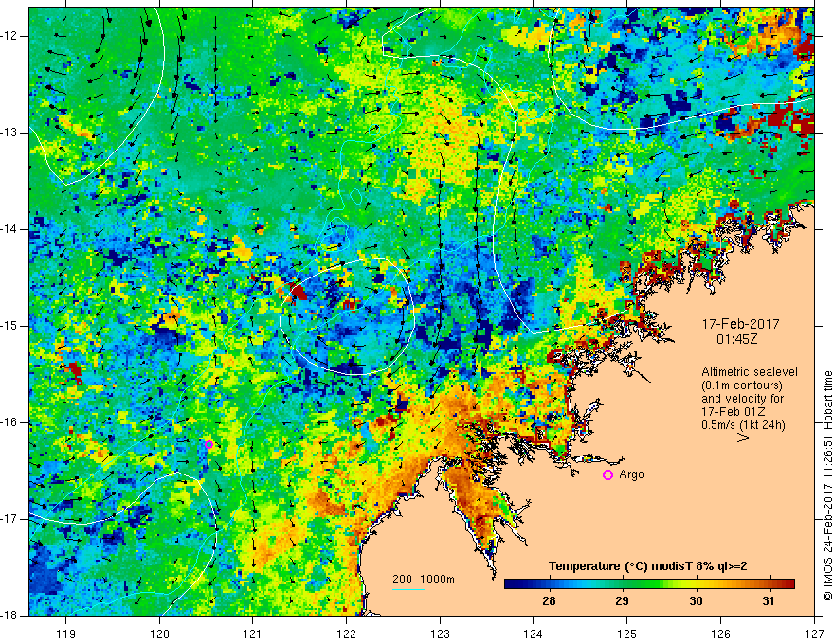The width and height of the screenshot is (834, 644).
Task: Click longitude axis label '123'
Action: pyautogui.click(x=440, y=634)
